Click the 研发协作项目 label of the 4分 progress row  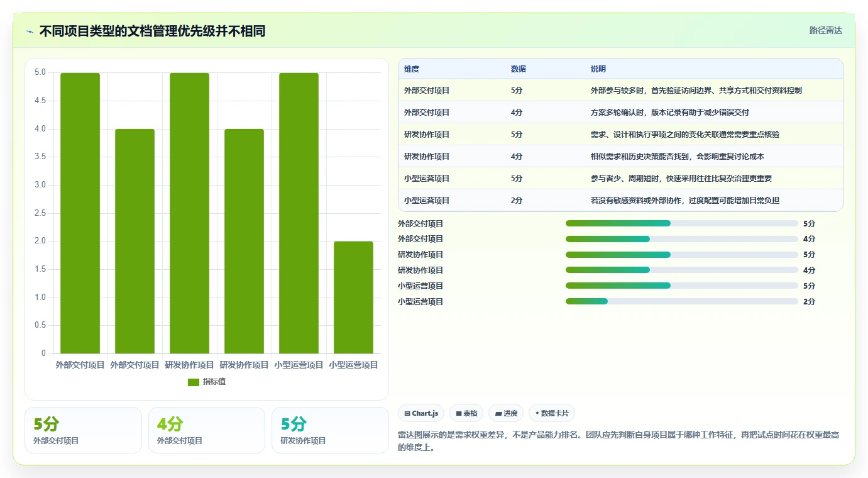(420, 270)
